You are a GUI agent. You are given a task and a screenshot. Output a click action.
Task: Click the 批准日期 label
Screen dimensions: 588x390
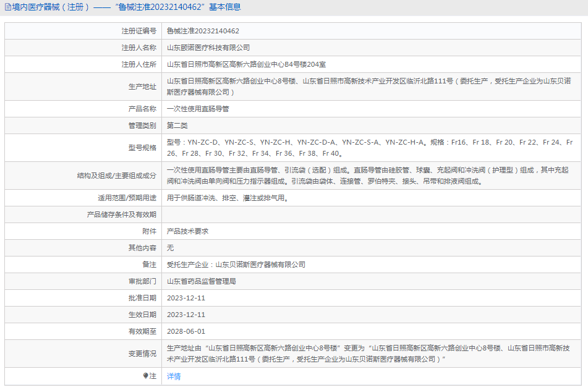click(142, 298)
